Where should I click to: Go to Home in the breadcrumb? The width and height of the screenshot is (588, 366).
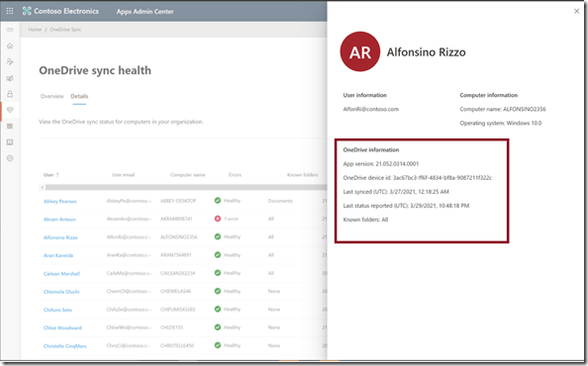(x=35, y=30)
